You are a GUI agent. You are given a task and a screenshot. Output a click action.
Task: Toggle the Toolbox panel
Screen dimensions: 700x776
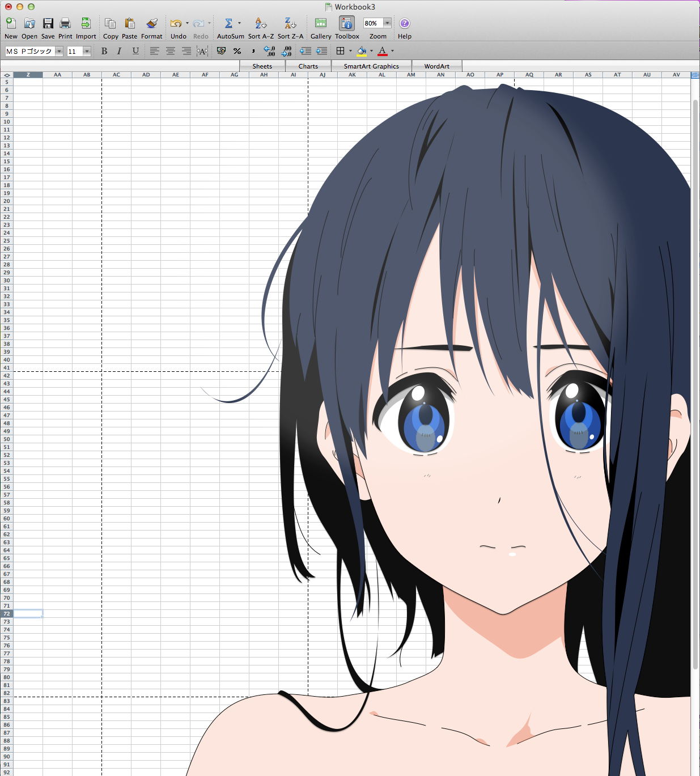(347, 23)
